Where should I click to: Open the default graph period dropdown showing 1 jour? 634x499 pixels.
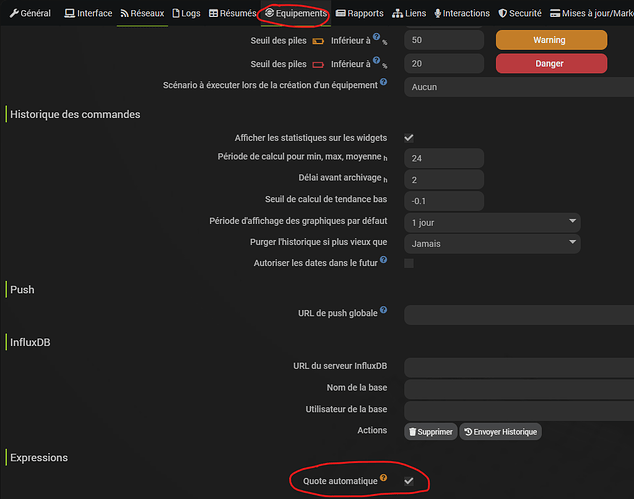(494, 221)
